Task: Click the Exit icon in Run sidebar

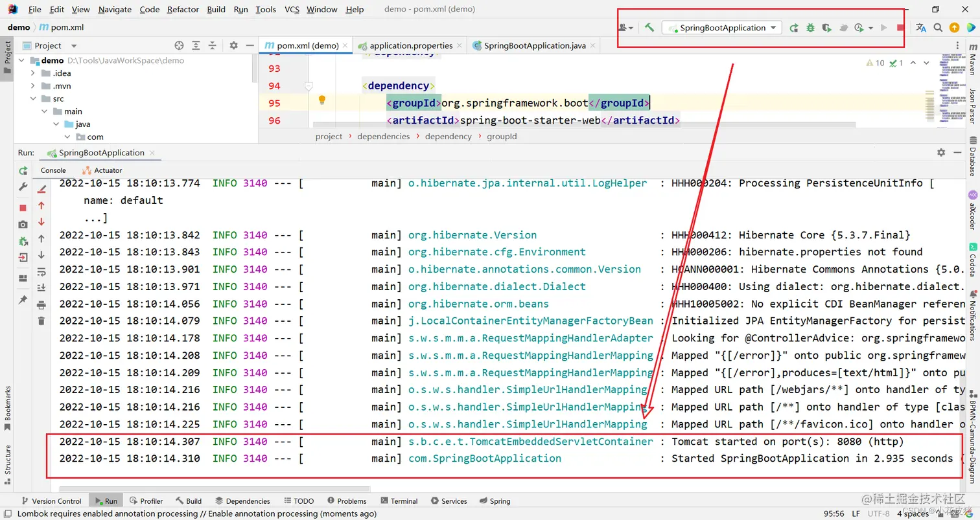Action: [23, 257]
